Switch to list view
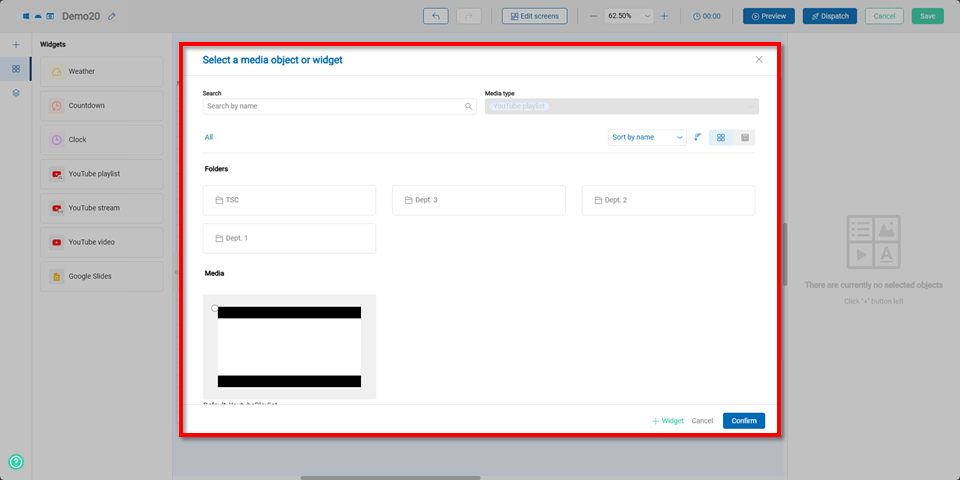This screenshot has width=960, height=480. pos(745,137)
